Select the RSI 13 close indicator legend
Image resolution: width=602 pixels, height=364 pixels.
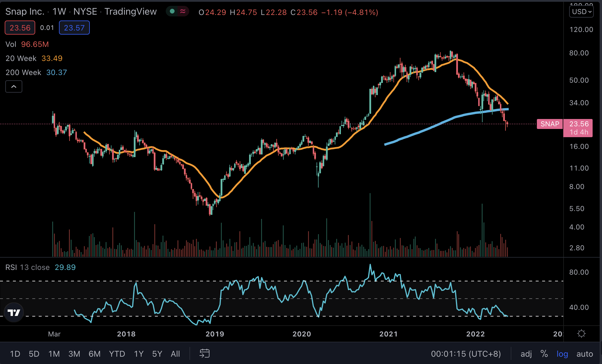28,267
